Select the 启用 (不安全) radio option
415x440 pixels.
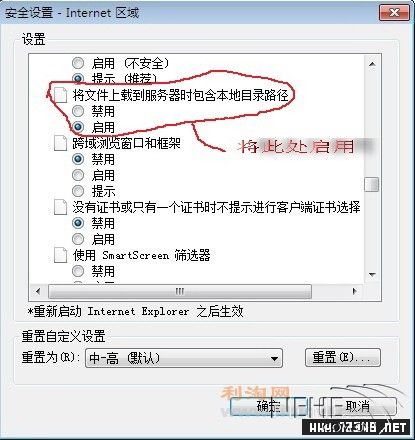tap(78, 63)
